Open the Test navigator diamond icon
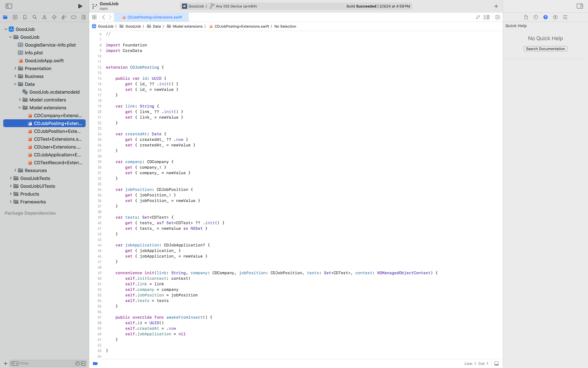588x368 pixels. [54, 17]
